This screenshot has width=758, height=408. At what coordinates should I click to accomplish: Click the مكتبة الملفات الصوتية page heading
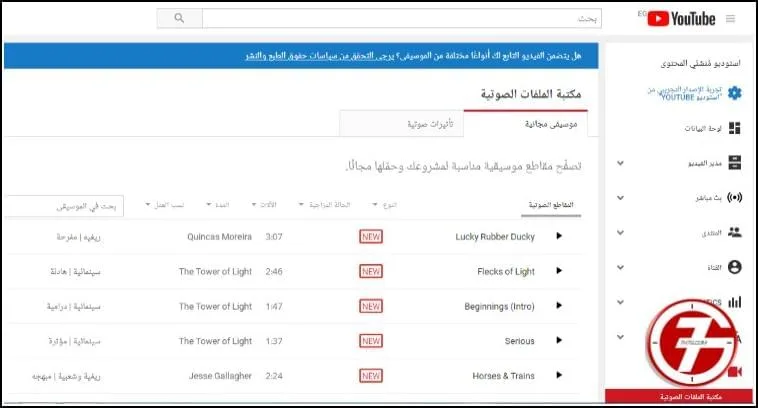[531, 94]
